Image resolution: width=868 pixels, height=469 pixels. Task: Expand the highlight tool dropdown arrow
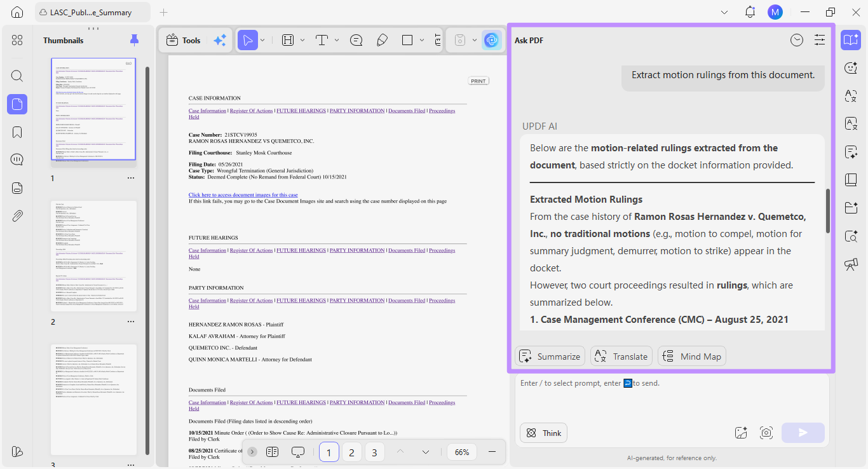[302, 40]
